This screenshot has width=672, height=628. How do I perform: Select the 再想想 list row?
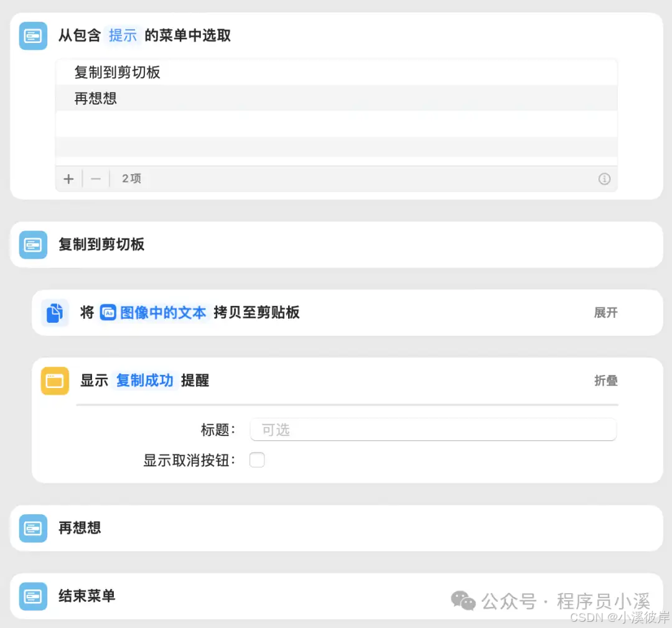coord(337,98)
